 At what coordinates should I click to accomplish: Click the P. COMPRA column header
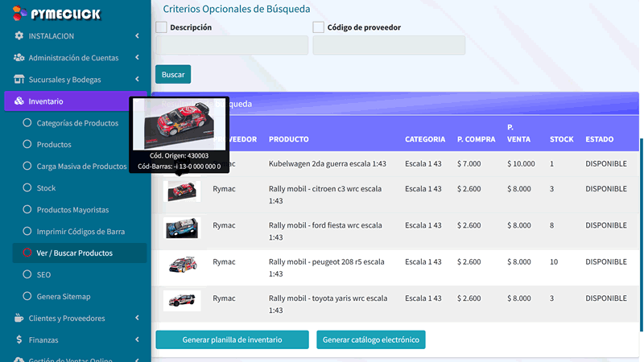476,139
